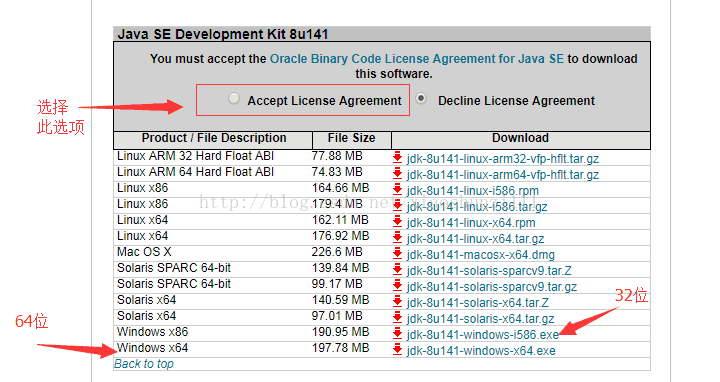Click download icon for windows-x64.exe
Viewport: 720px width, 382px height.
(398, 350)
